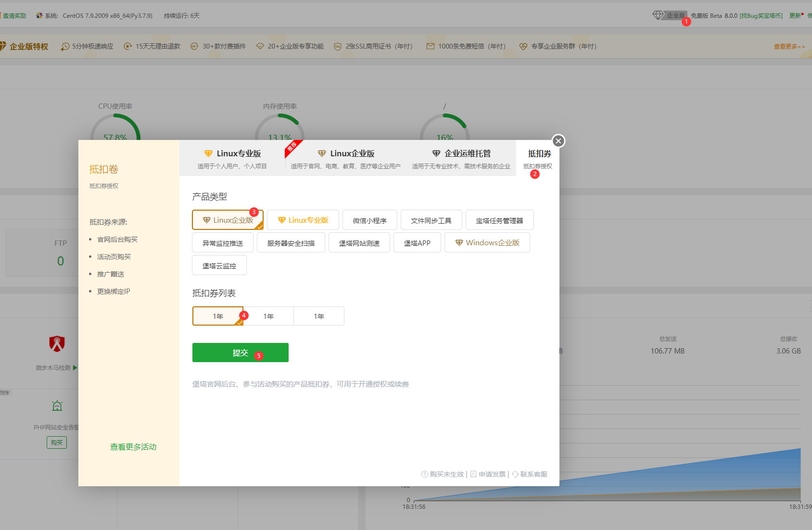Click the 5分钟极速响应 chat icon
The width and height of the screenshot is (812, 530).
65,47
